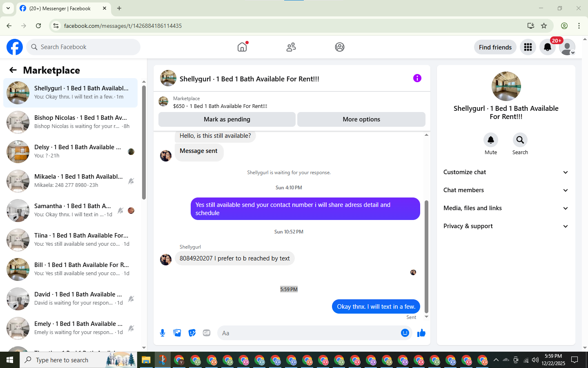
Task: Reload the page with refresh icon
Action: coord(38,26)
